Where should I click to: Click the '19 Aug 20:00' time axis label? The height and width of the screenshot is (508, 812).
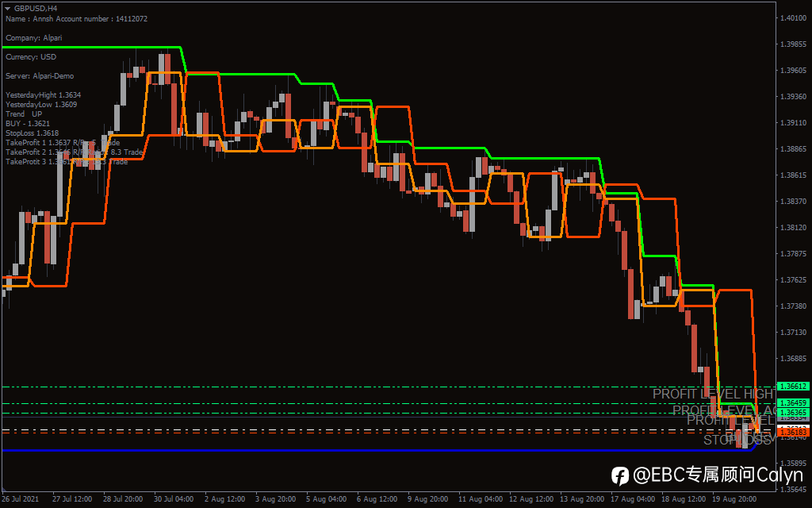pyautogui.click(x=733, y=498)
